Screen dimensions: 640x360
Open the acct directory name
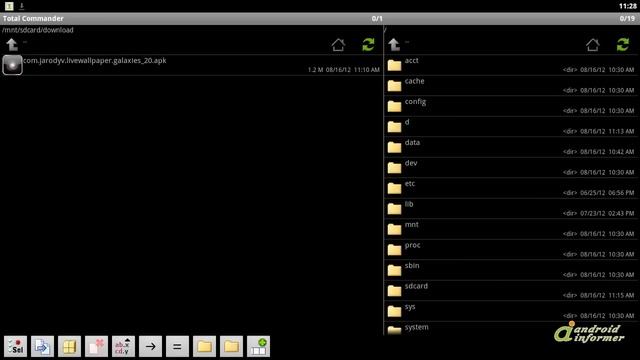pyautogui.click(x=411, y=60)
